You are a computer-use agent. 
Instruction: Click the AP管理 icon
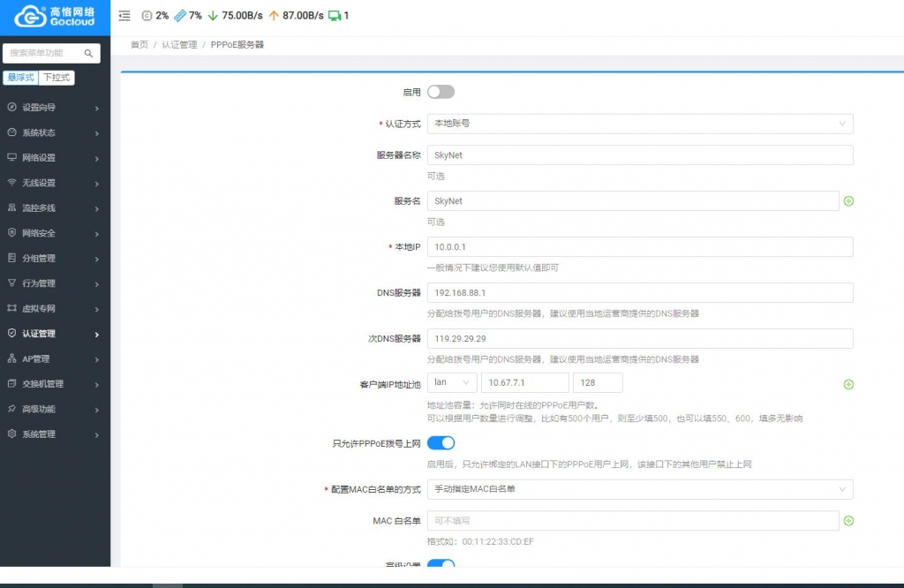[11, 358]
